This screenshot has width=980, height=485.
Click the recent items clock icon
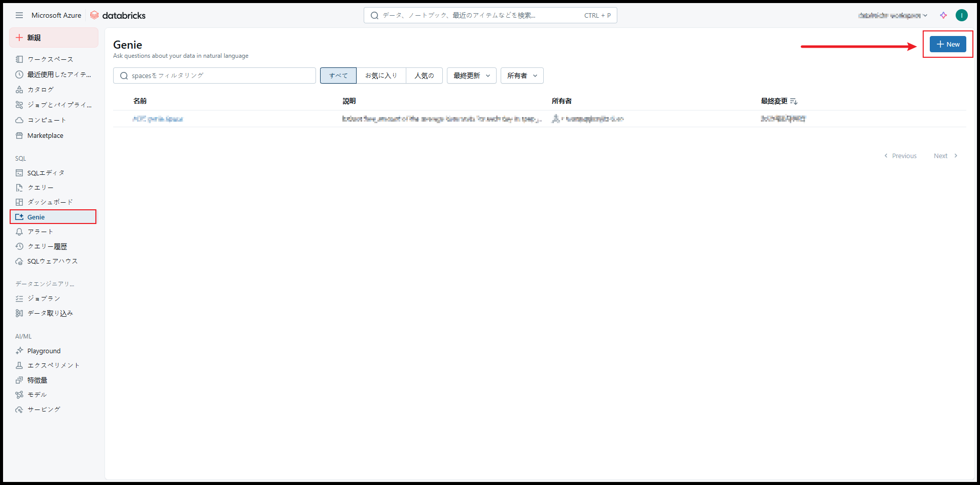(x=19, y=74)
